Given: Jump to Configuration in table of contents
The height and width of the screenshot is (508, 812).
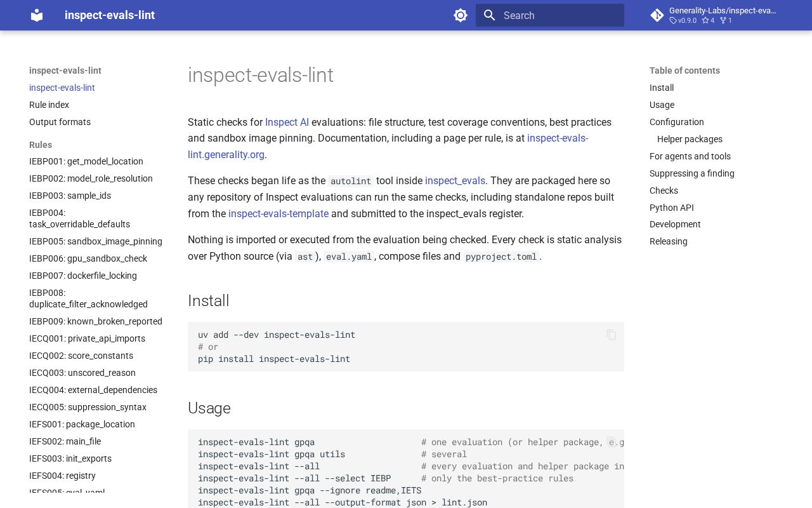Looking at the screenshot, I should point(677,122).
